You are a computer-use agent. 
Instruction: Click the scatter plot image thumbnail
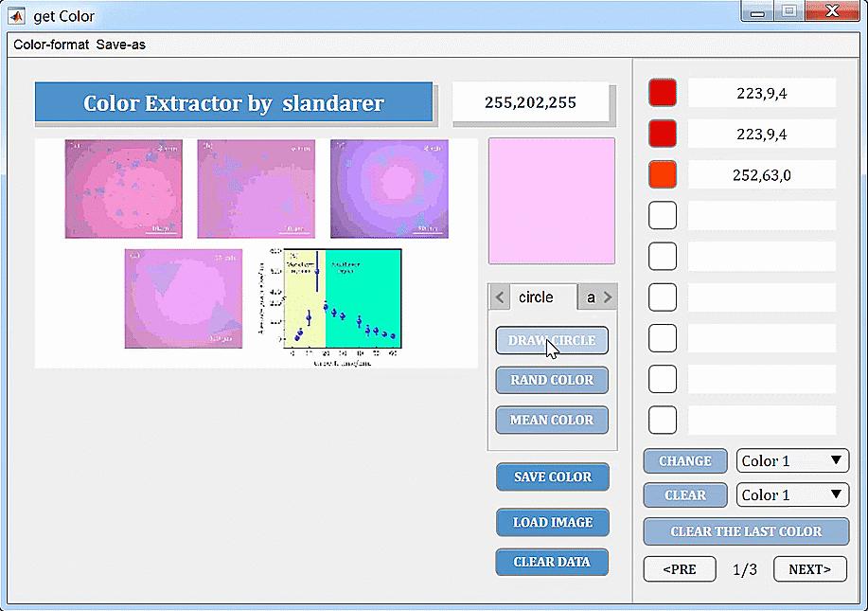point(333,299)
